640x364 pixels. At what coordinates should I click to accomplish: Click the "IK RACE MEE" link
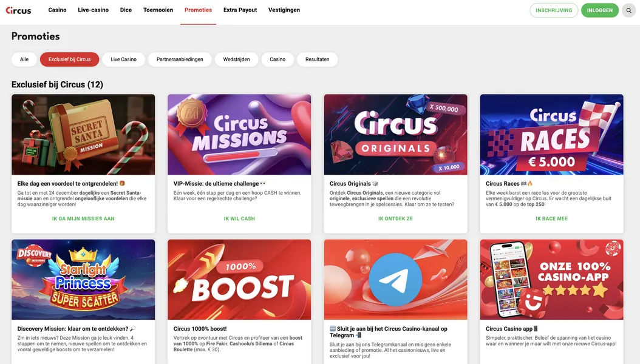pos(551,218)
